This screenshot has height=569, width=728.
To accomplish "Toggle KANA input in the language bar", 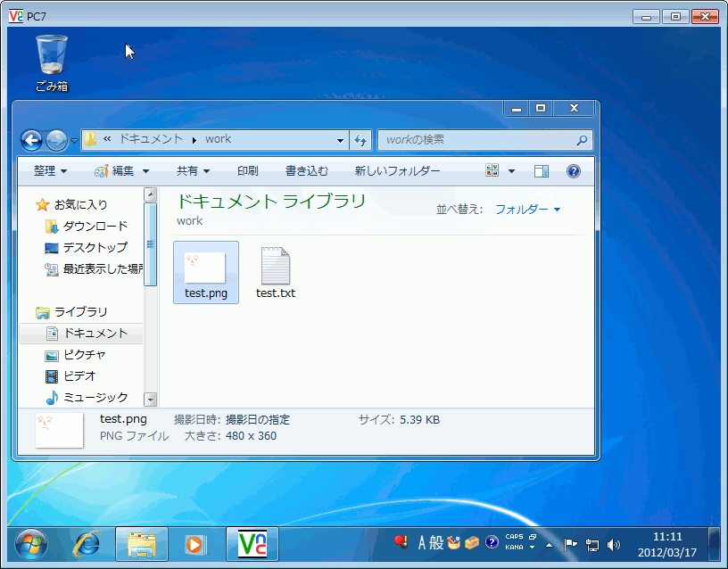I will click(x=515, y=547).
